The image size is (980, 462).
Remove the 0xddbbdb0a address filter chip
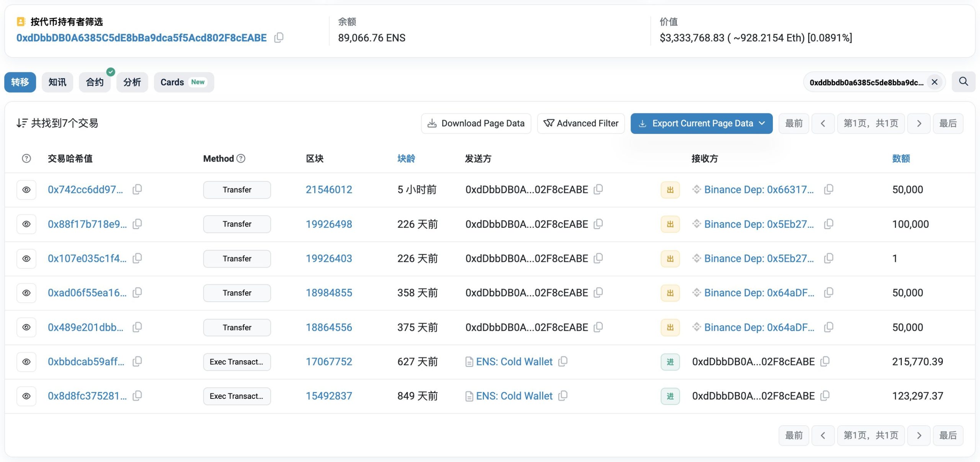[x=934, y=82]
